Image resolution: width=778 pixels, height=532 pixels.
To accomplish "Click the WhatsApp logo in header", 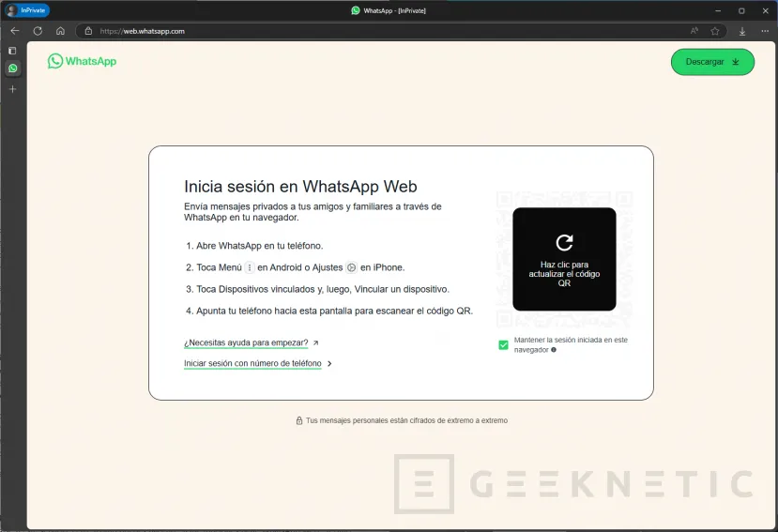I will [83, 61].
